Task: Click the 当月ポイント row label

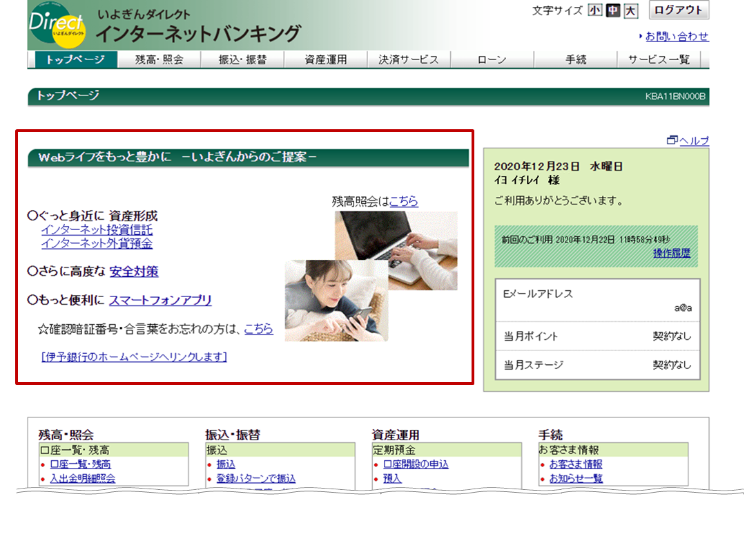Action: 530,337
